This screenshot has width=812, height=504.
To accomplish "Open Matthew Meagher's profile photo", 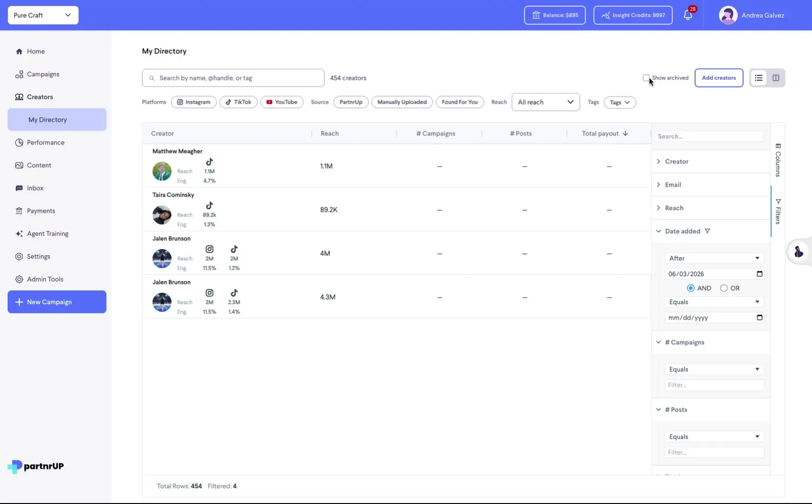I will click(162, 171).
